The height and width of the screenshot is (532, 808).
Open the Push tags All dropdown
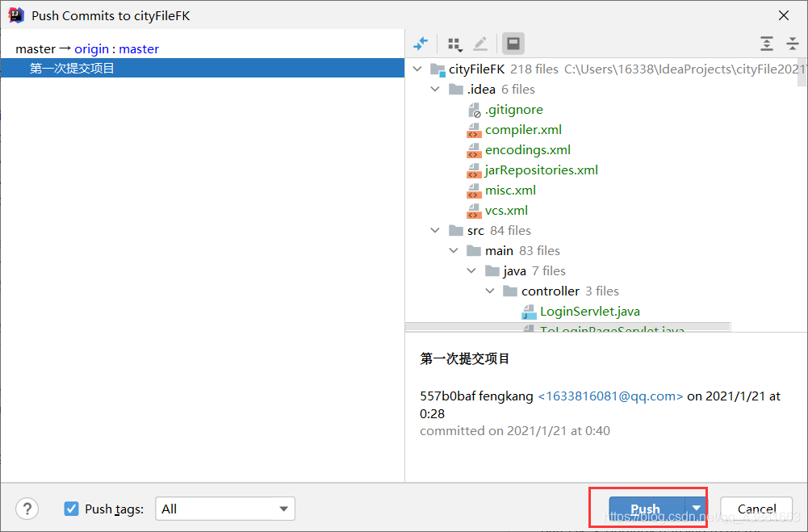click(x=225, y=509)
